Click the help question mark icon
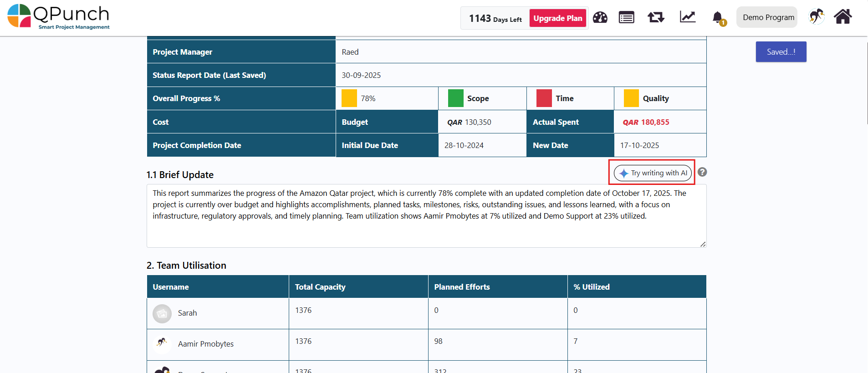868x373 pixels. pyautogui.click(x=702, y=172)
